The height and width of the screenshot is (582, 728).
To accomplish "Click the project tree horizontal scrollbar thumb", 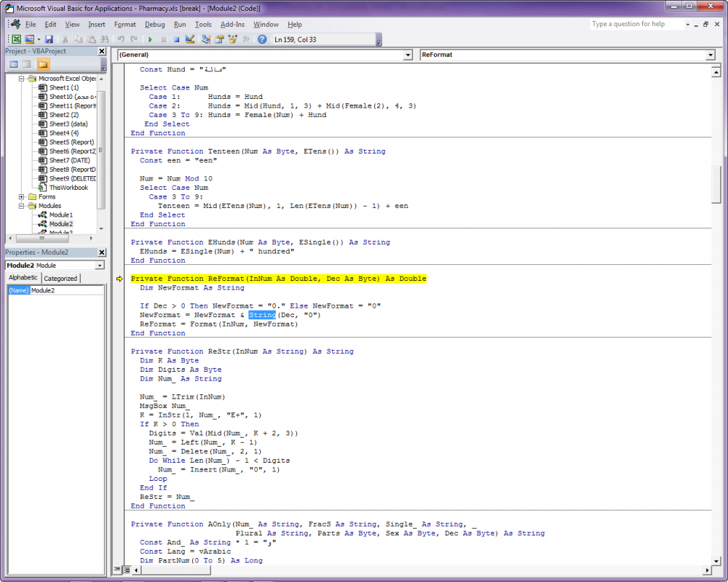I will coord(42,238).
